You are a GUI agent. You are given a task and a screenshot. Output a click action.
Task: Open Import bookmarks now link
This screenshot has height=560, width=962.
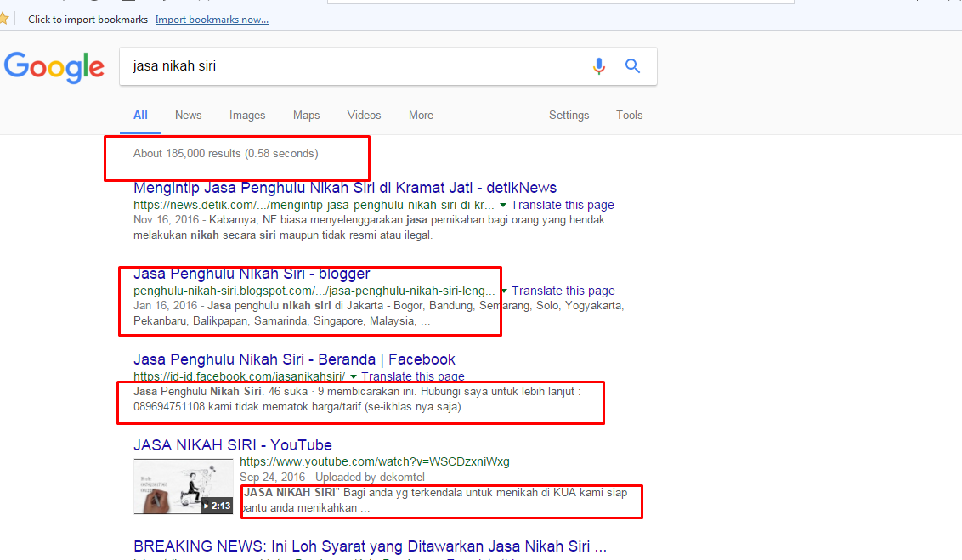click(212, 20)
